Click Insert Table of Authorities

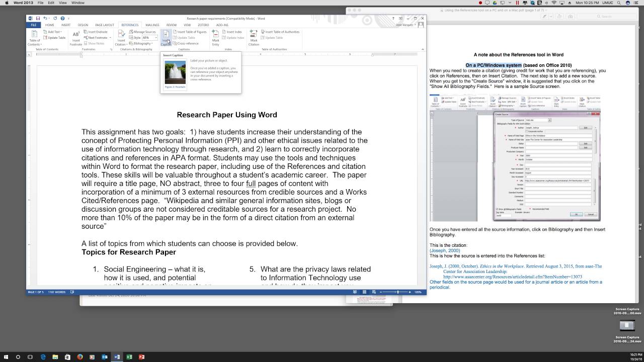280,32
